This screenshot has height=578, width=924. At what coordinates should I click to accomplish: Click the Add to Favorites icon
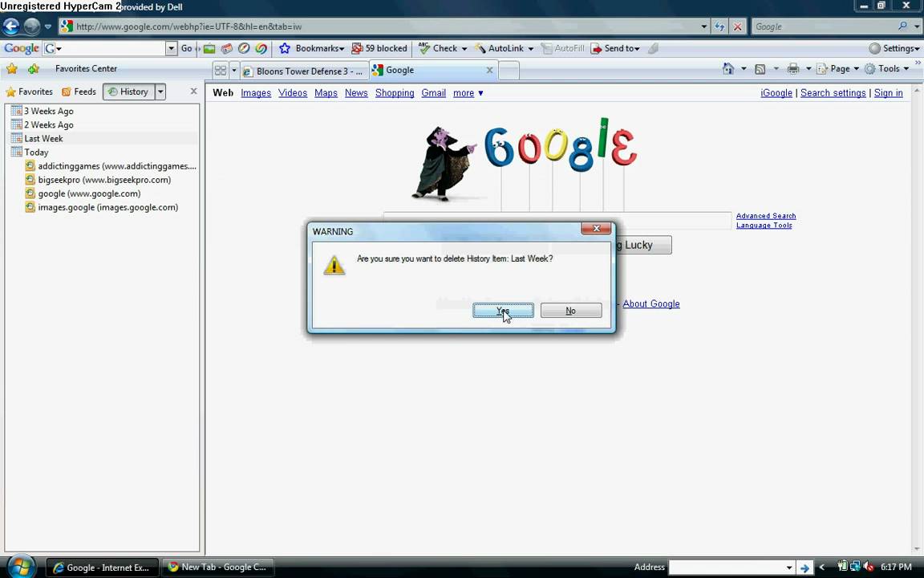(x=34, y=69)
